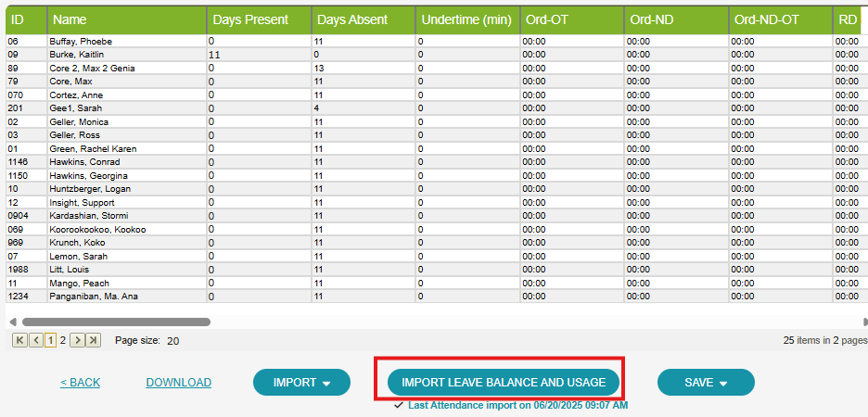This screenshot has height=417, width=868.
Task: Sort by Days Absent column header
Action: tap(364, 19)
